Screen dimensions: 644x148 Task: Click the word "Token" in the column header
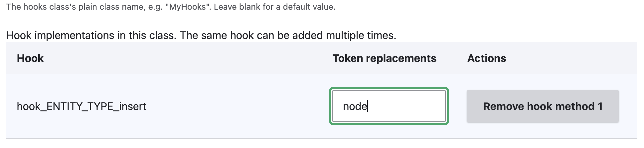click(x=348, y=58)
